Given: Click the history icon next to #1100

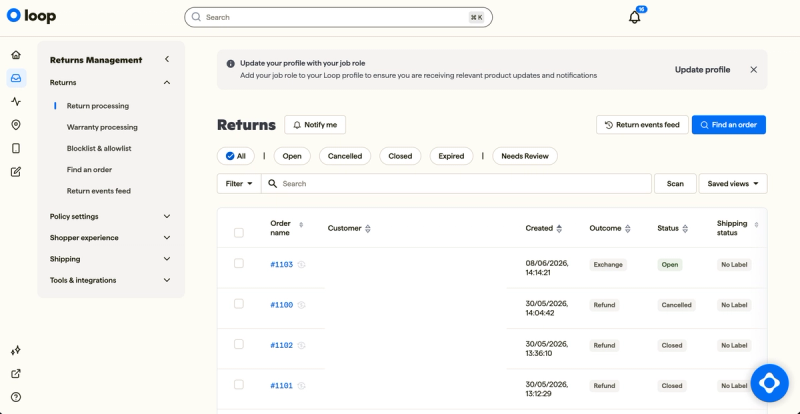Looking at the screenshot, I should tap(302, 305).
